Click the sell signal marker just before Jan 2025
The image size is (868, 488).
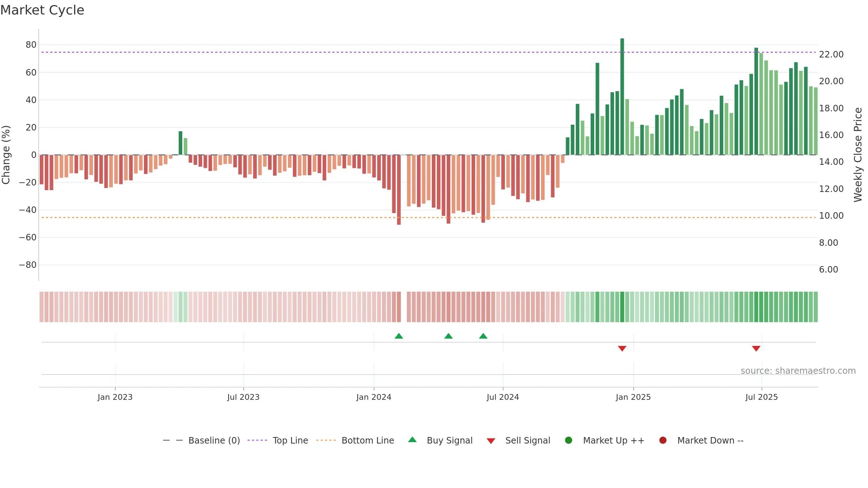pyautogui.click(x=622, y=348)
